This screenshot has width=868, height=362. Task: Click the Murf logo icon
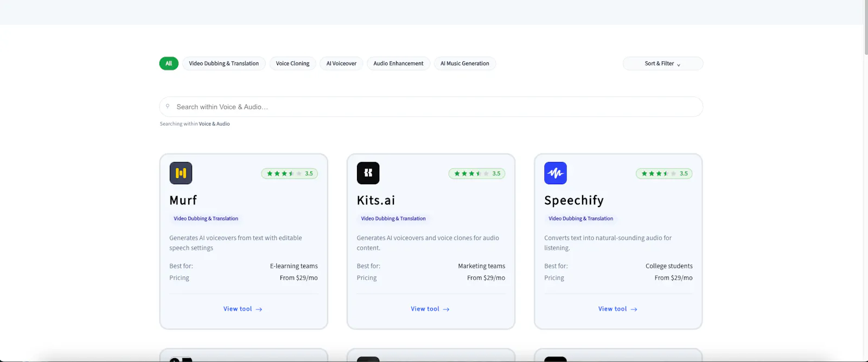[x=181, y=173]
